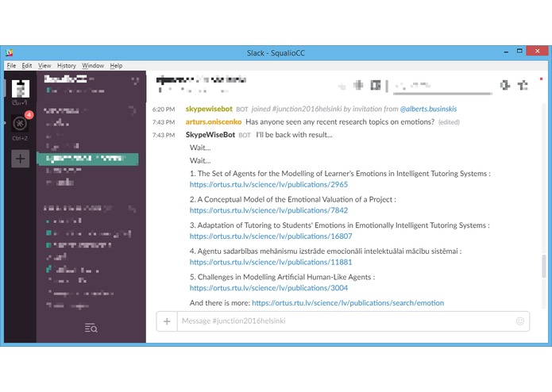
Task: Click the plus attach button beside message box
Action: pyautogui.click(x=167, y=321)
